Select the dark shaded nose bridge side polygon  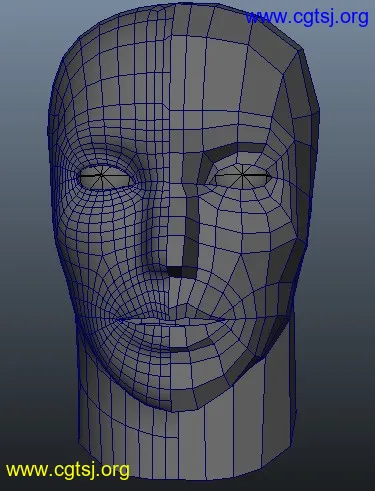point(191,230)
